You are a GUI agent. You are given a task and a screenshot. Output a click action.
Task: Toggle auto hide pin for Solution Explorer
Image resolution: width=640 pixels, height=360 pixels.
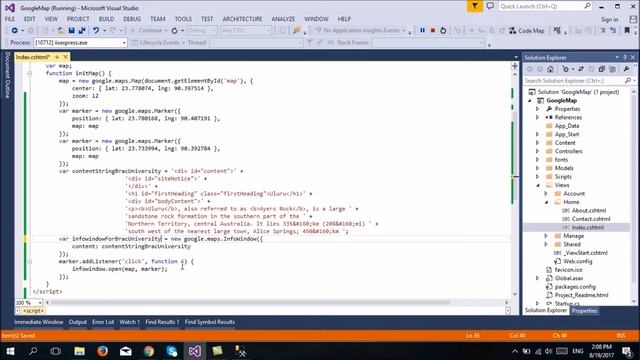tap(625, 58)
